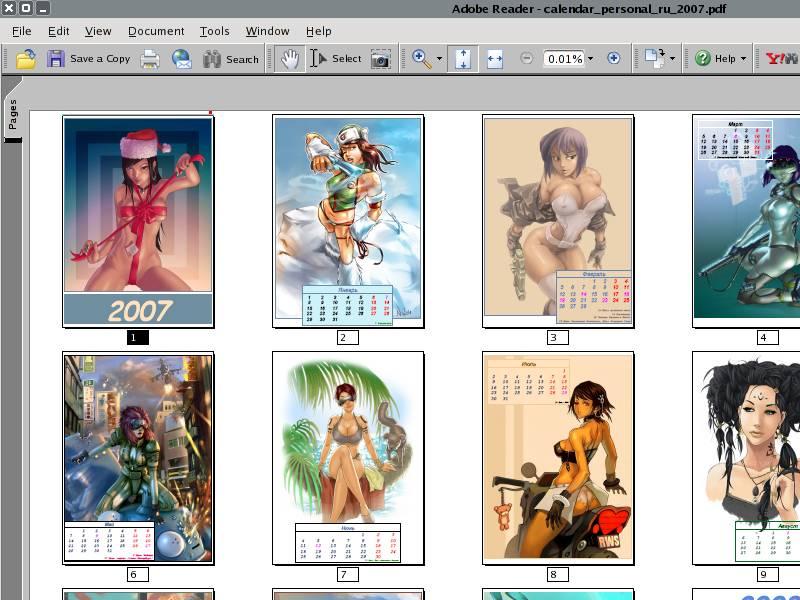The image size is (800, 600).
Task: Click the Save a Copy floppy icon
Action: [56, 59]
